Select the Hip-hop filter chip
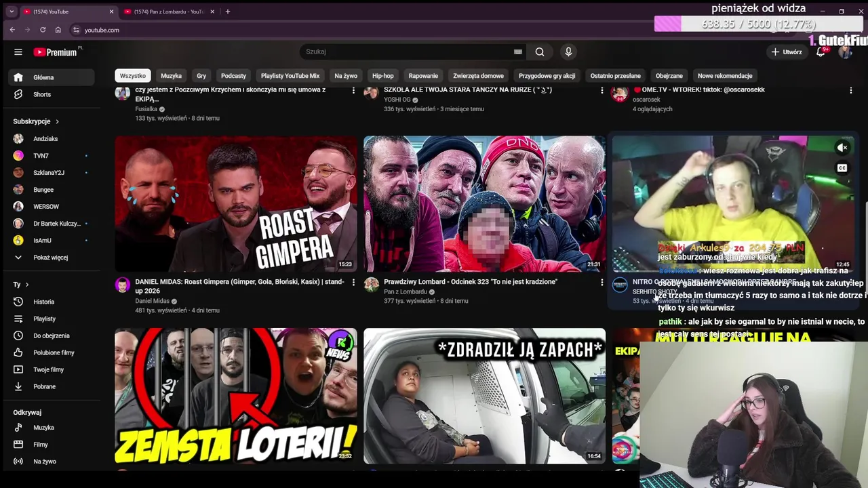This screenshot has width=868, height=488. [383, 76]
